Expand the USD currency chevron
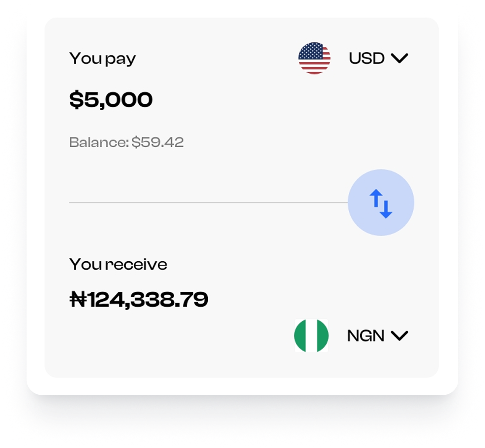Image resolution: width=485 pixels, height=448 pixels. pyautogui.click(x=399, y=58)
